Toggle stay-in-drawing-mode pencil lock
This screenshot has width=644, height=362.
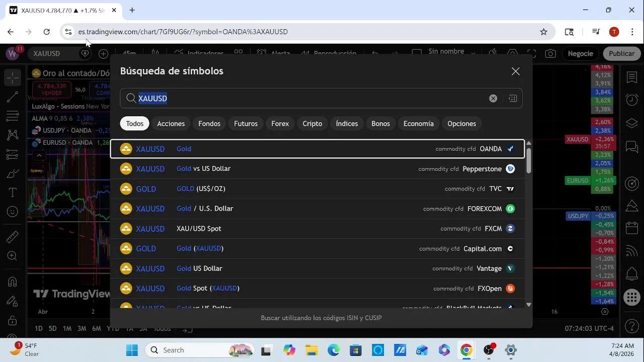tap(13, 301)
